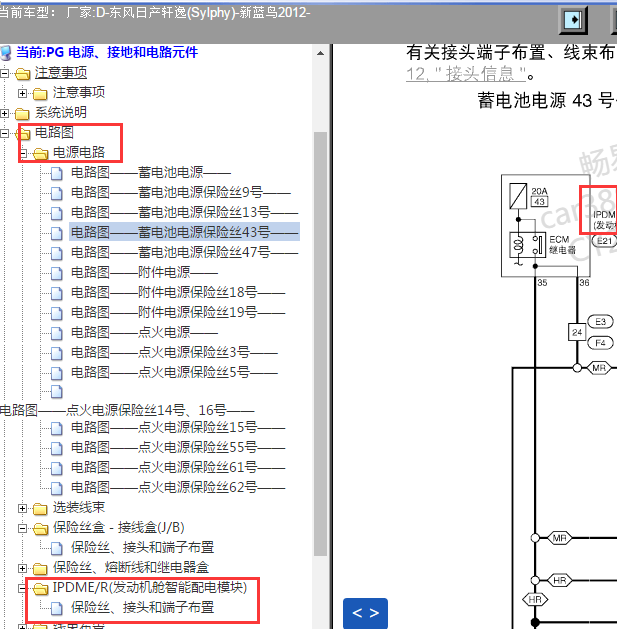Open 附件电源保险丝18号 circuit diagram
The image size is (617, 629).
(178, 292)
